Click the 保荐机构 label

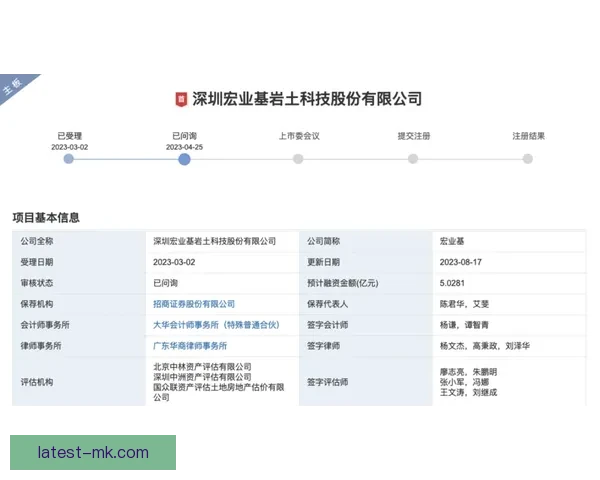[37, 304]
